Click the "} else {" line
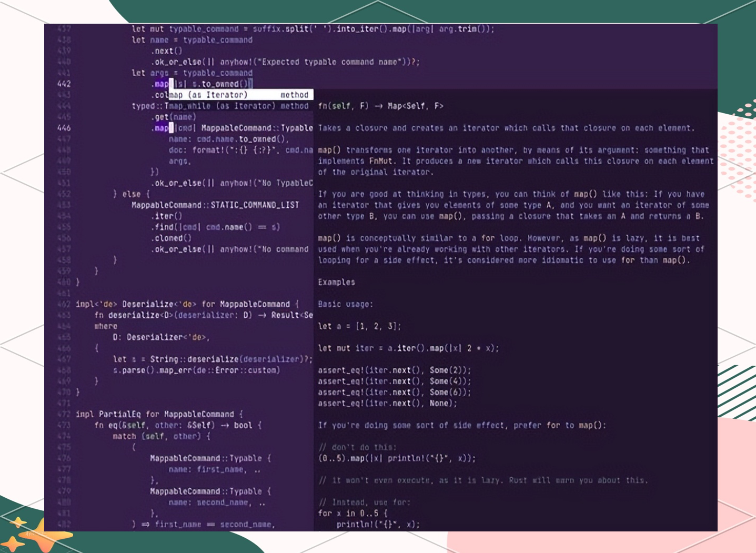This screenshot has height=553, width=756. click(132, 194)
